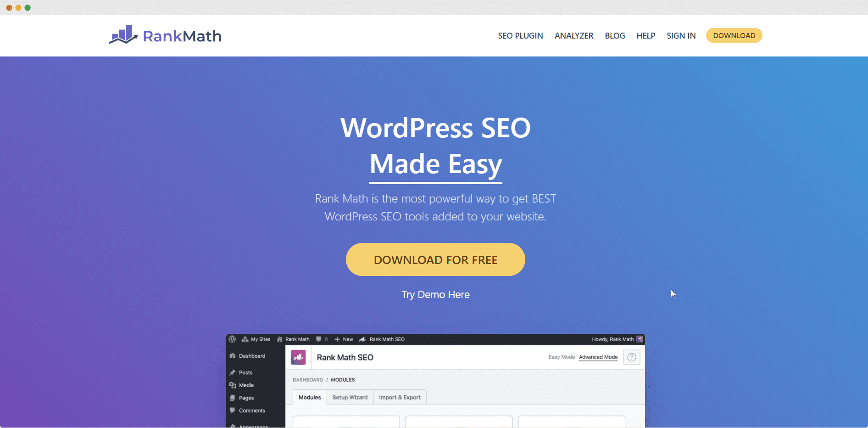
Task: Click the RankMath logo
Action: [165, 35]
